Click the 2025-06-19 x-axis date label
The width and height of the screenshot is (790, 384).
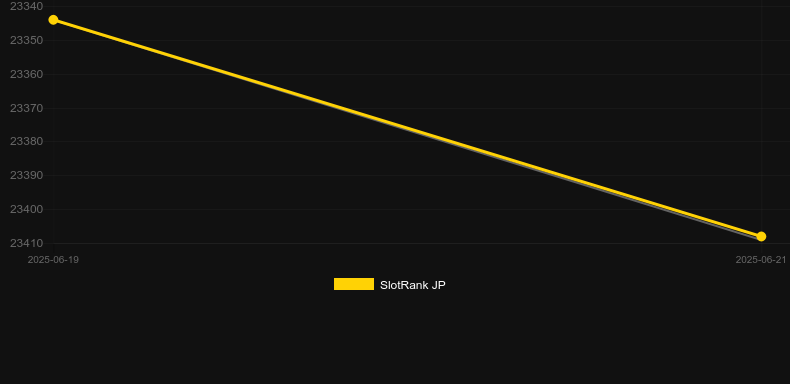[53, 260]
